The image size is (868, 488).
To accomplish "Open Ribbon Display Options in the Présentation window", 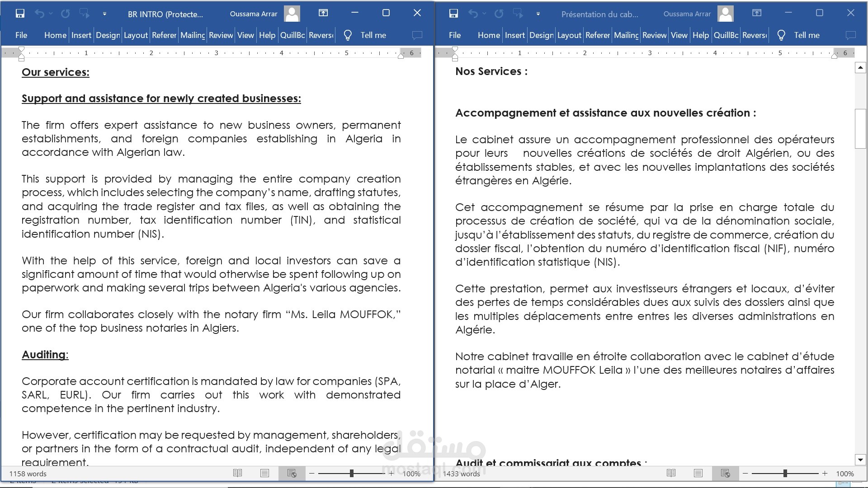I will pyautogui.click(x=757, y=13).
